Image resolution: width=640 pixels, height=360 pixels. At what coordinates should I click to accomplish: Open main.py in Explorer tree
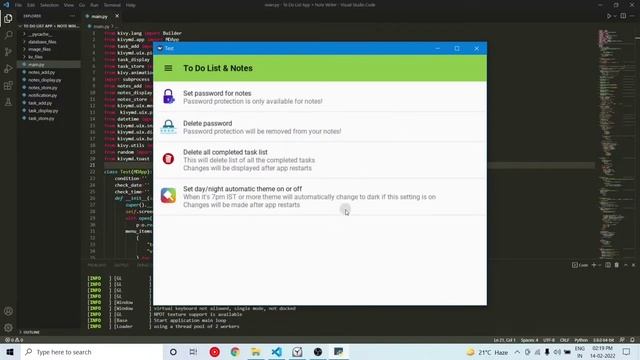point(36,64)
